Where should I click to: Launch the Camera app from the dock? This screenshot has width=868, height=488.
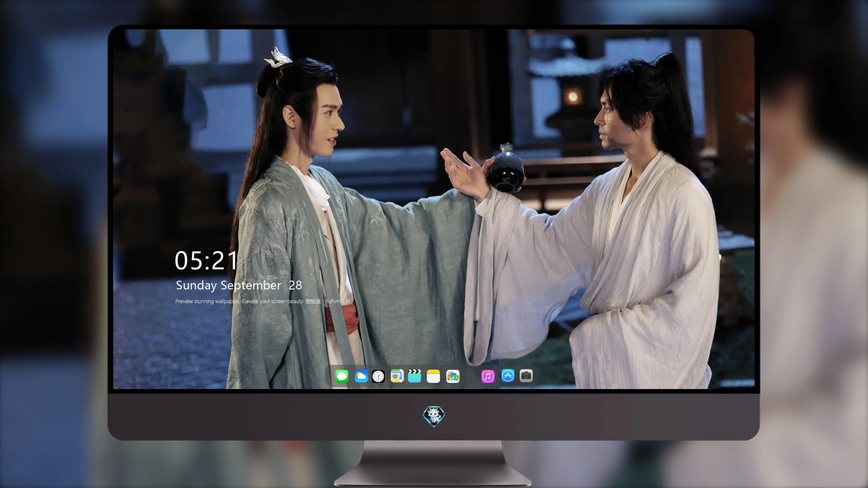526,375
